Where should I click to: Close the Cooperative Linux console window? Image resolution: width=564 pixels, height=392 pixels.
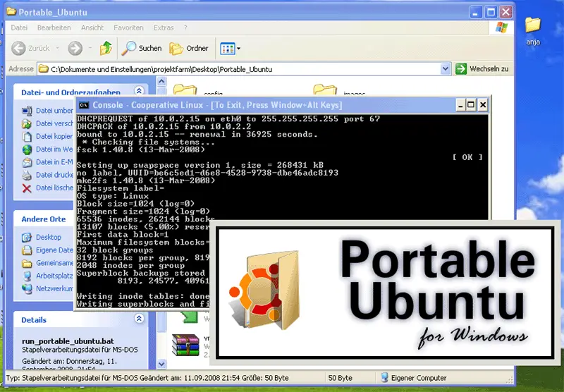pos(483,105)
